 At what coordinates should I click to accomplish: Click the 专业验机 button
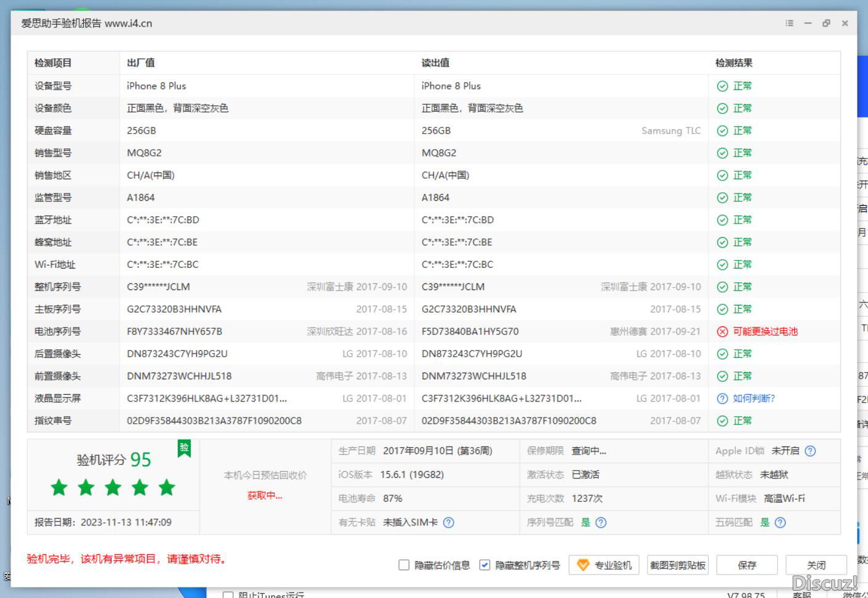604,565
